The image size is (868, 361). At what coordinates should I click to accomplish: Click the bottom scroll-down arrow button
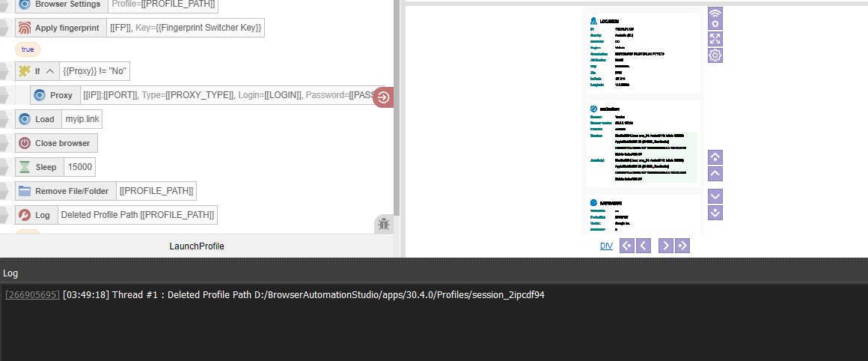[715, 213]
